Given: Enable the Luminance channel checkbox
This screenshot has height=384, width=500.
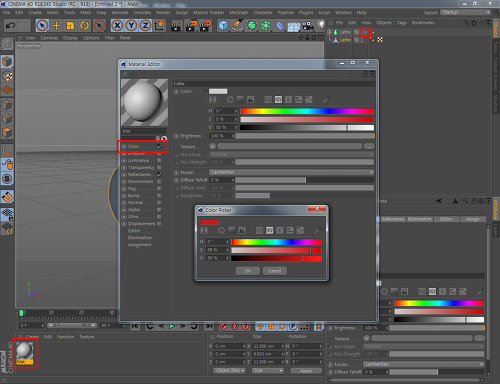Looking at the screenshot, I should click(159, 161).
